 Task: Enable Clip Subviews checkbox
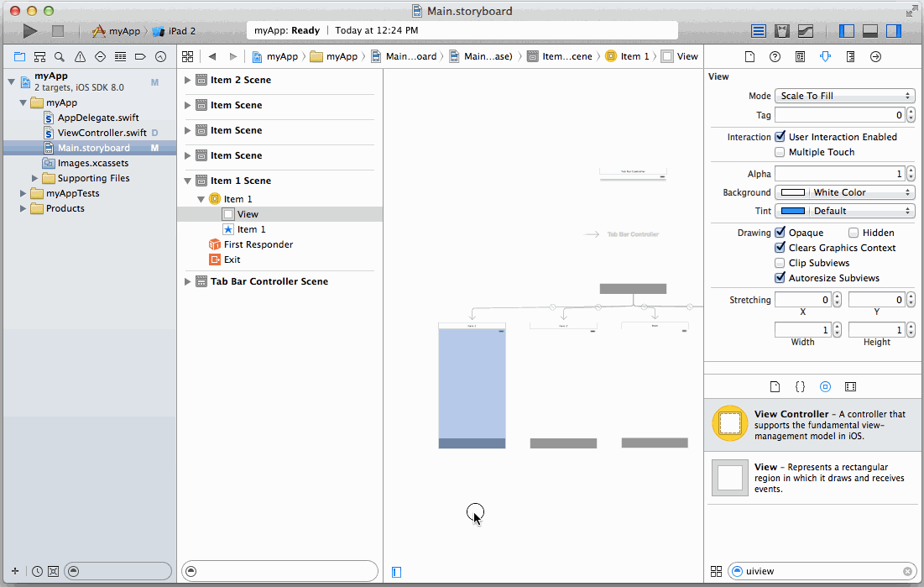[x=780, y=263]
